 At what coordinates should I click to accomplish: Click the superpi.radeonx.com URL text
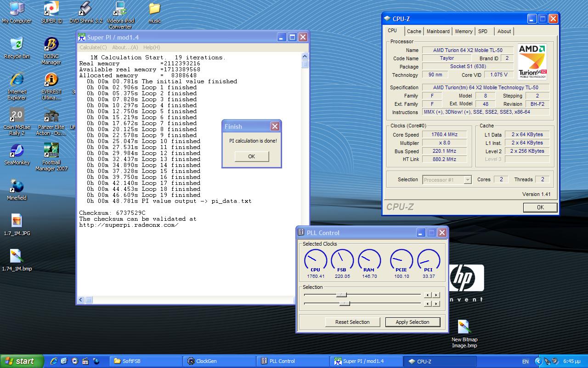coord(129,225)
